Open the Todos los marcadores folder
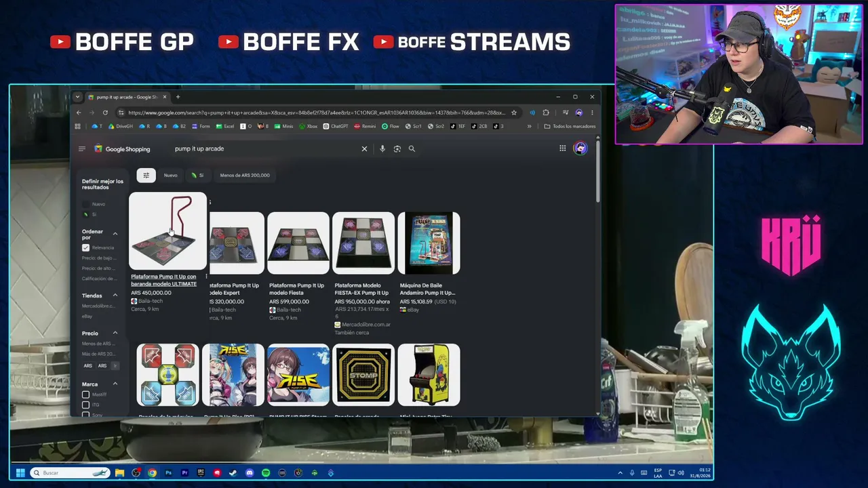The image size is (868, 488). pos(570,126)
